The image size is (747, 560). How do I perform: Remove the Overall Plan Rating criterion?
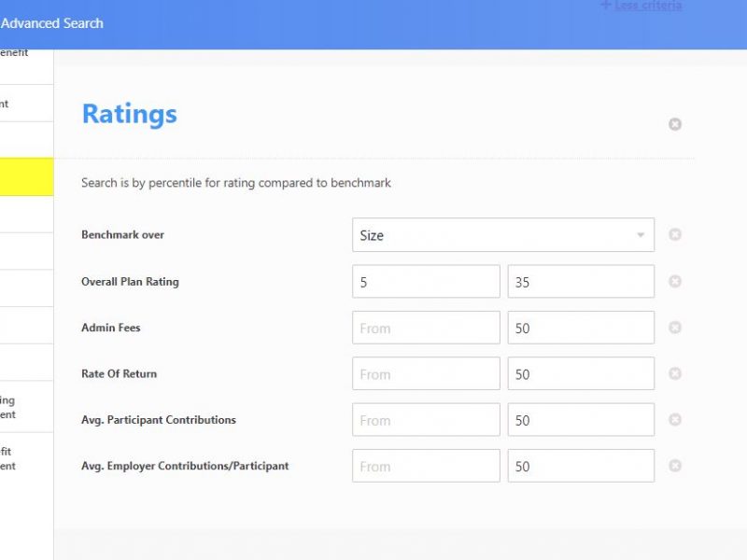coord(675,281)
